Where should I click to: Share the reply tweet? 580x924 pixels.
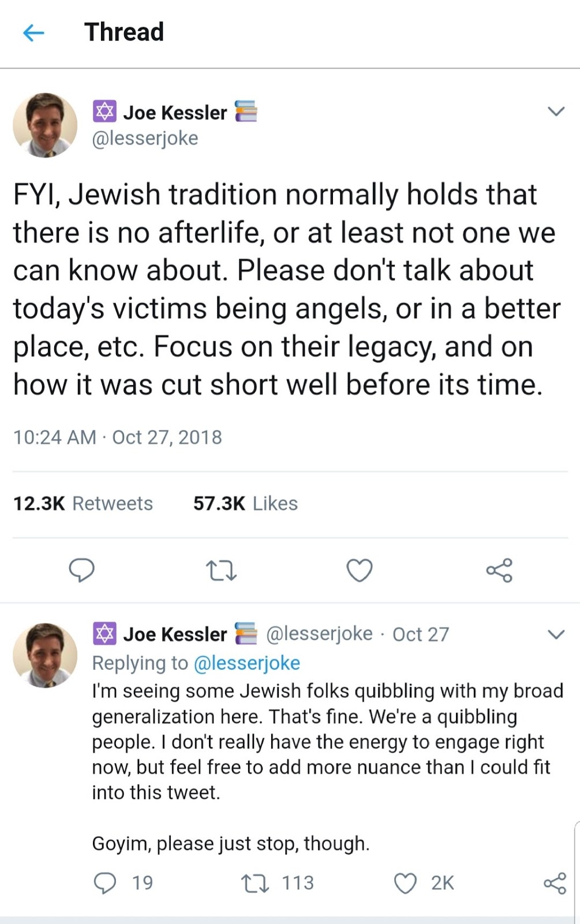[x=555, y=883]
